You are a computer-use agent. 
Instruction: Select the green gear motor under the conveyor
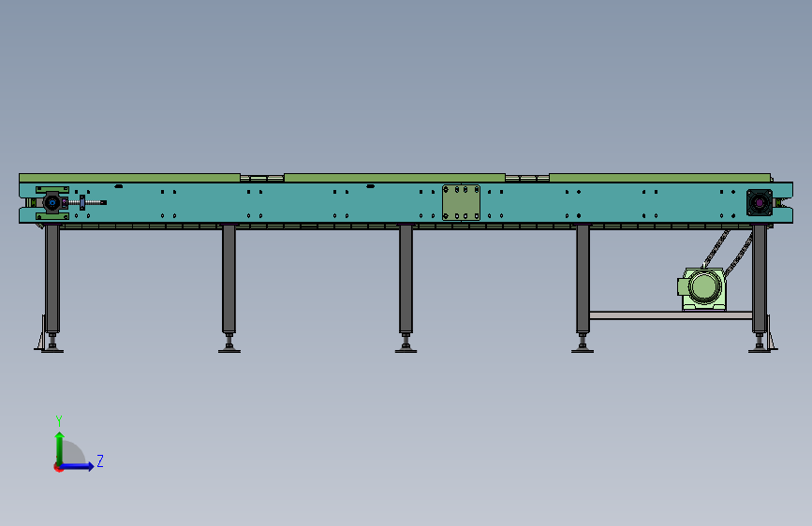click(x=701, y=289)
